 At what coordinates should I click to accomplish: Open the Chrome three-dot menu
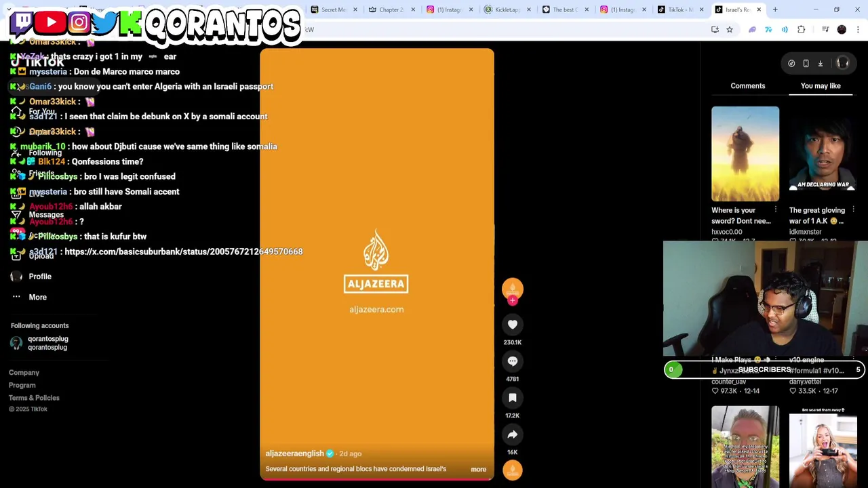pyautogui.click(x=858, y=30)
